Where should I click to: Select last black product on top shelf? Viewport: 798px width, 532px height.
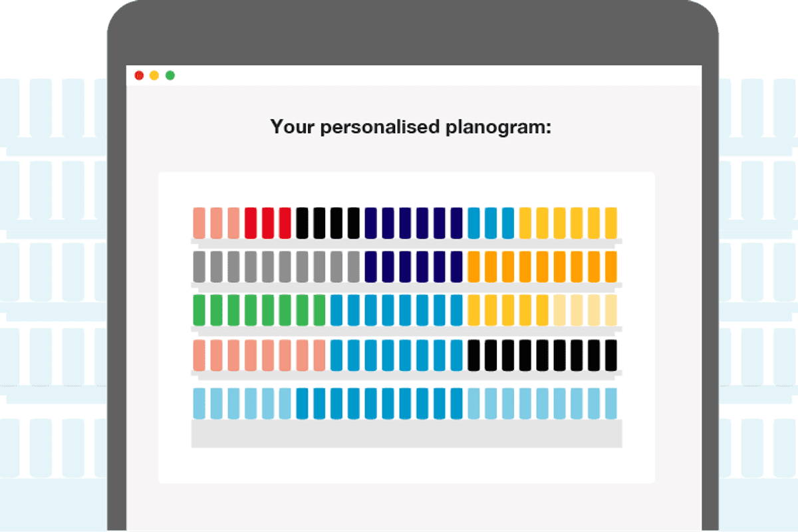(x=353, y=223)
